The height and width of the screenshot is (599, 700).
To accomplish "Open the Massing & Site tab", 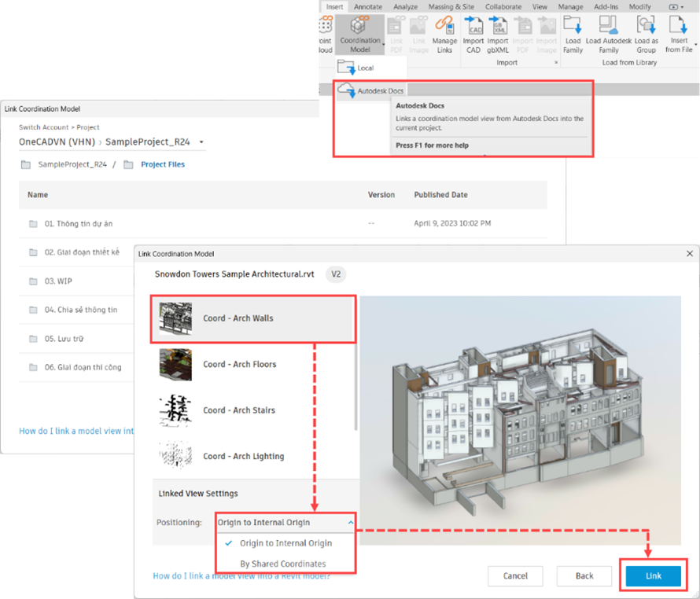I will tap(451, 7).
